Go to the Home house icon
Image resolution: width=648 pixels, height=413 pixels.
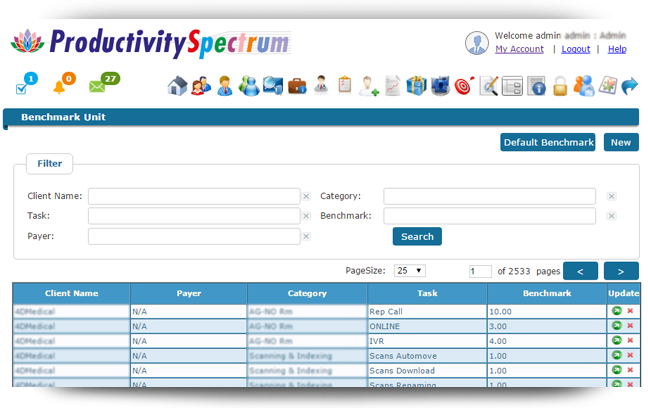177,86
